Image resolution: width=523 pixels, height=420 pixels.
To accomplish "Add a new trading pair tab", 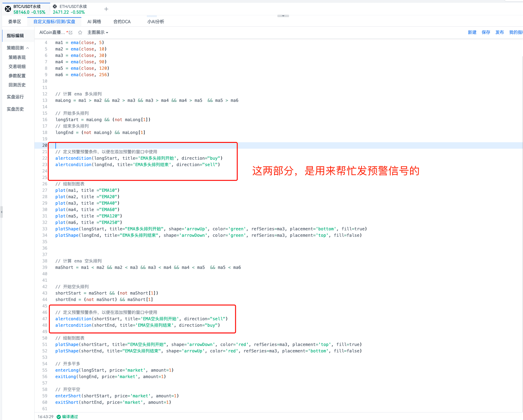I will click(x=106, y=9).
